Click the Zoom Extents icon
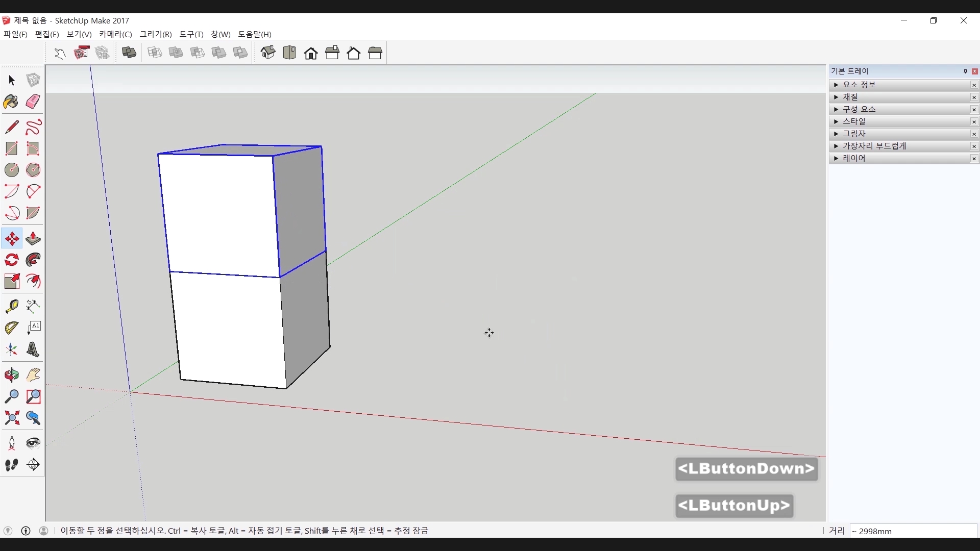 pos(12,418)
